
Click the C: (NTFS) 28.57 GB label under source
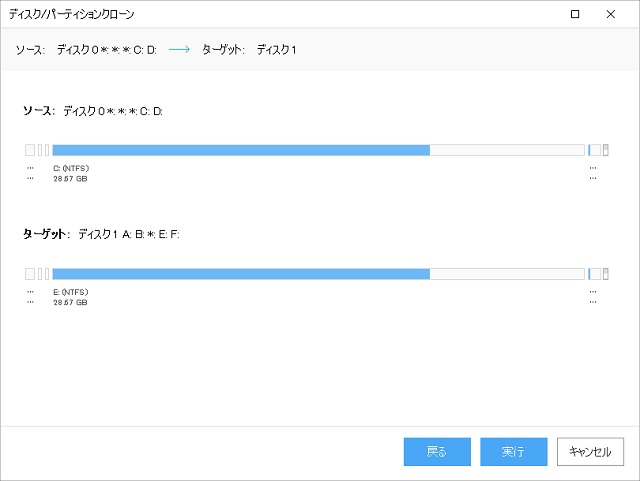[x=71, y=173]
